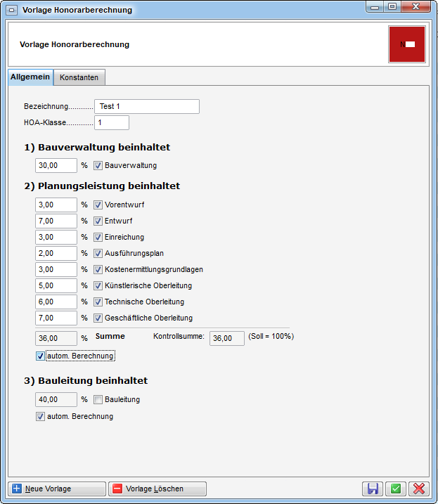Close the window with title bar X
This screenshot has height=504, width=438.
tap(416, 7)
